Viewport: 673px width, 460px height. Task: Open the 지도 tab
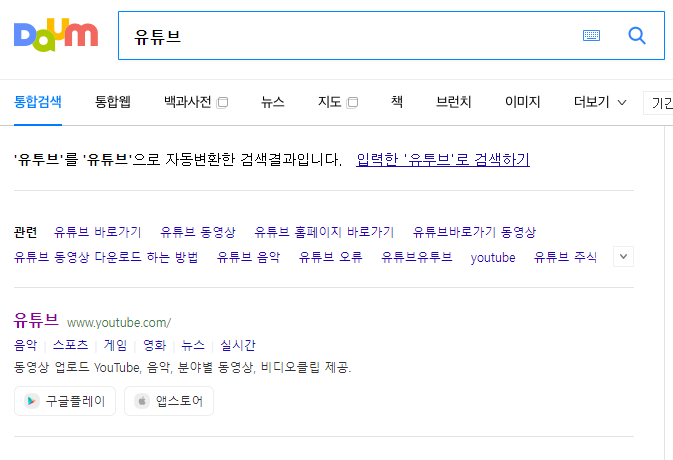329,102
